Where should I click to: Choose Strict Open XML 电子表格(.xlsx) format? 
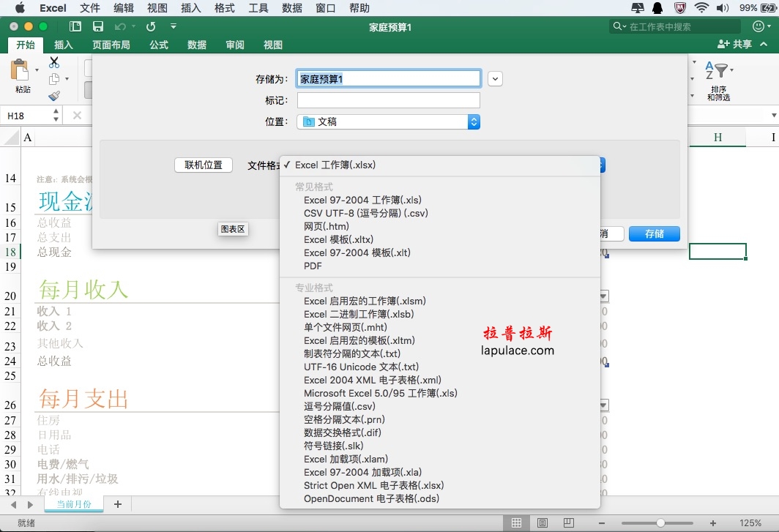[373, 485]
